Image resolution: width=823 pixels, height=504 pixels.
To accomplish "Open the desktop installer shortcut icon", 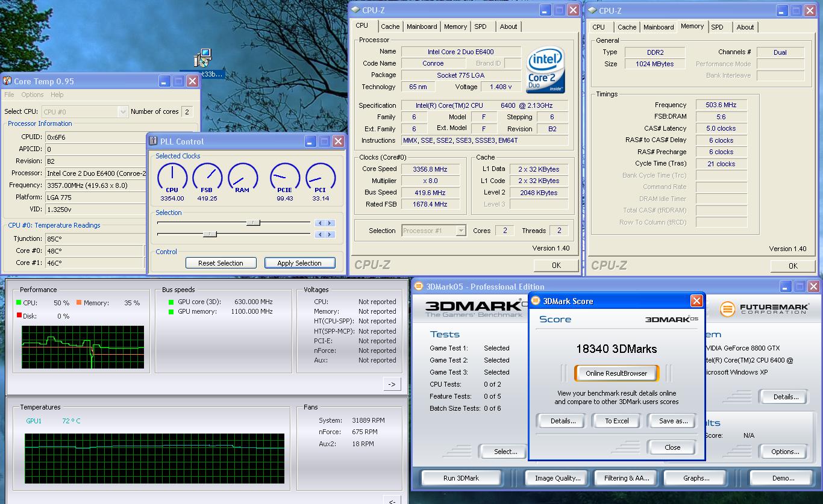I will tap(203, 58).
